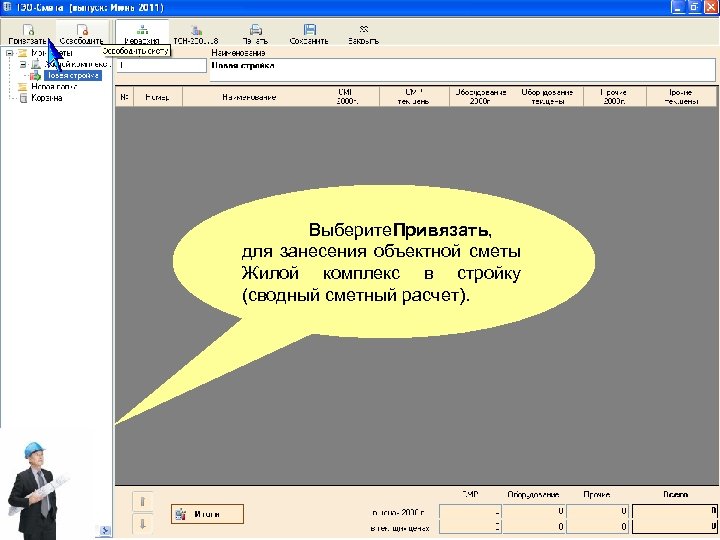The image size is (720, 540).
Task: Click the move up arrow button
Action: click(142, 501)
